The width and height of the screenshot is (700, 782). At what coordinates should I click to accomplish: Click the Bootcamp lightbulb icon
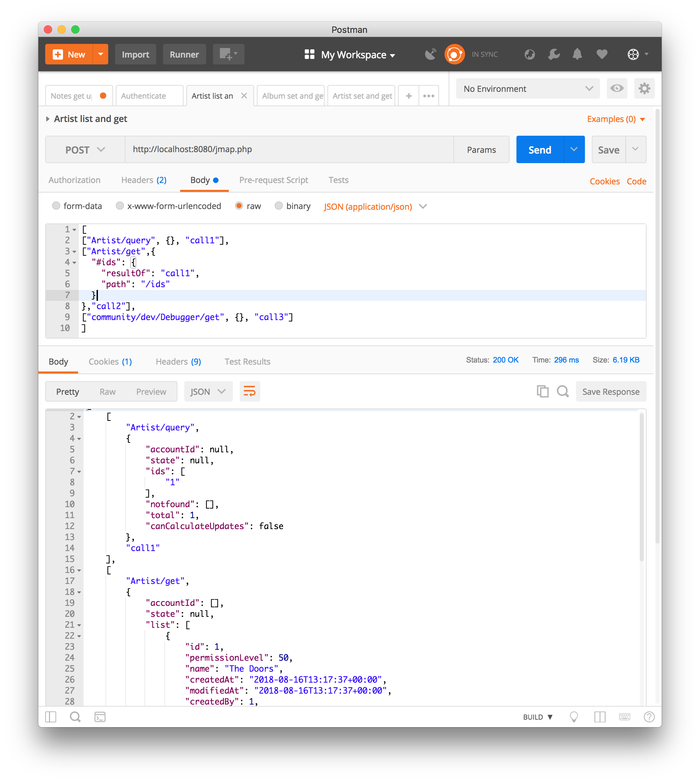pyautogui.click(x=574, y=717)
